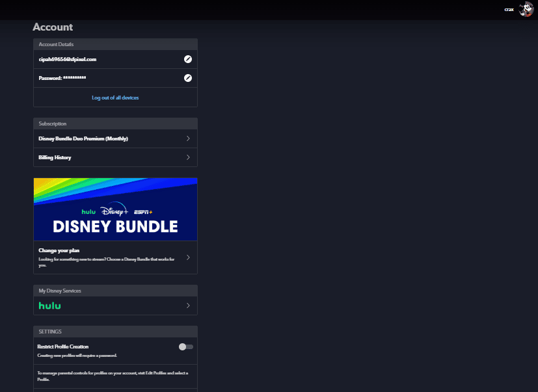Open the profile avatar in top bar
Screen dimensions: 538x392
[x=526, y=9]
